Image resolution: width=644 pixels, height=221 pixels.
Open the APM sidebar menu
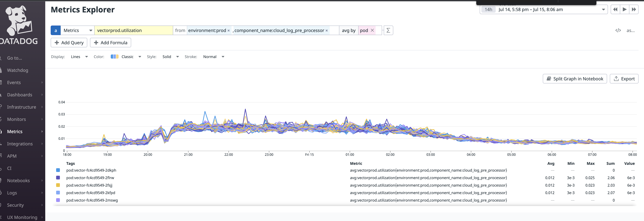tap(22, 156)
